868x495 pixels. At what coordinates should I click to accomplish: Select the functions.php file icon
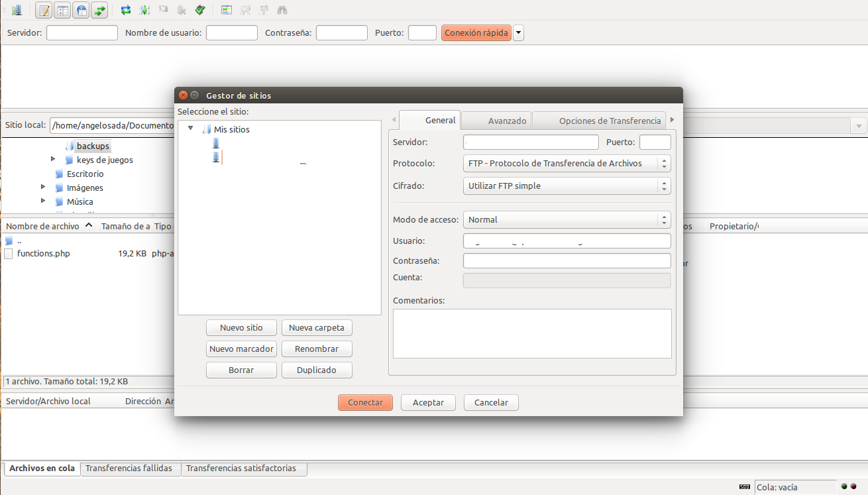pos(9,254)
